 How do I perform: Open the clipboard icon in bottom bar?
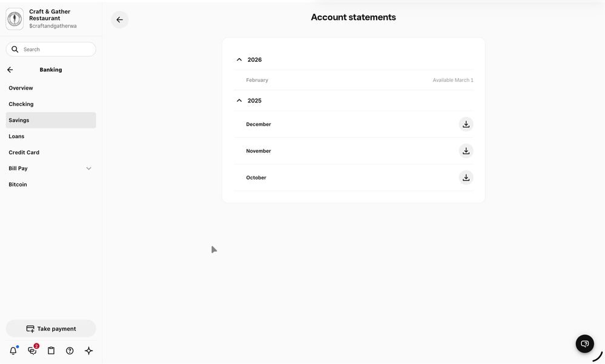51,351
